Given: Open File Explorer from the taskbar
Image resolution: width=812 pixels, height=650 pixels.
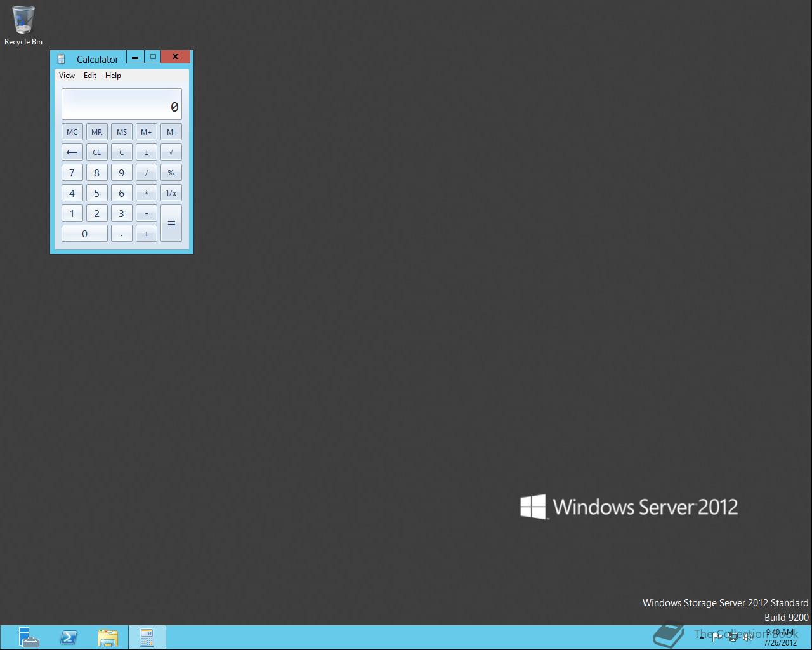Looking at the screenshot, I should pos(108,637).
